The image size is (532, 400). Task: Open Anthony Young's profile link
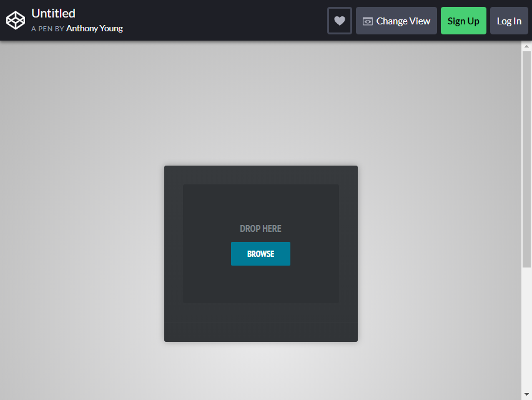94,28
